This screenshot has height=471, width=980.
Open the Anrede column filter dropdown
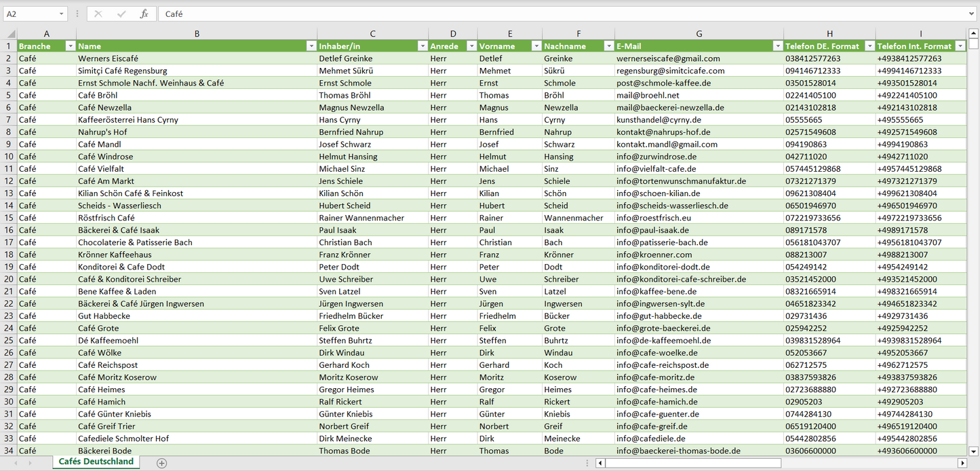471,46
